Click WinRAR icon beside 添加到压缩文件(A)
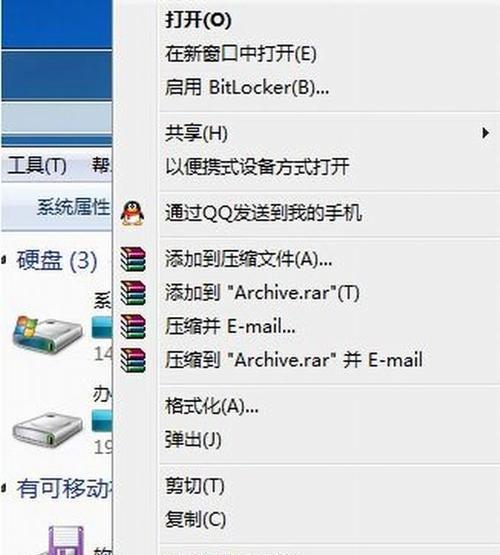Screen dimensions: 500x555 coord(133,259)
